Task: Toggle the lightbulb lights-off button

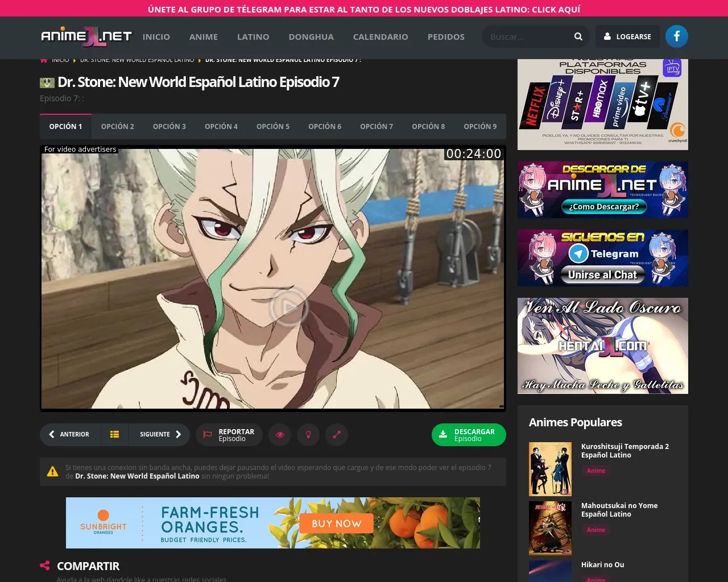Action: tap(308, 434)
